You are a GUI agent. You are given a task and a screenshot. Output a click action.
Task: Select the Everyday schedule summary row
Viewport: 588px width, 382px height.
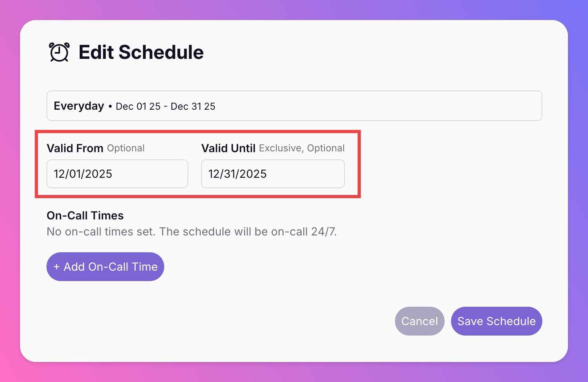[294, 106]
